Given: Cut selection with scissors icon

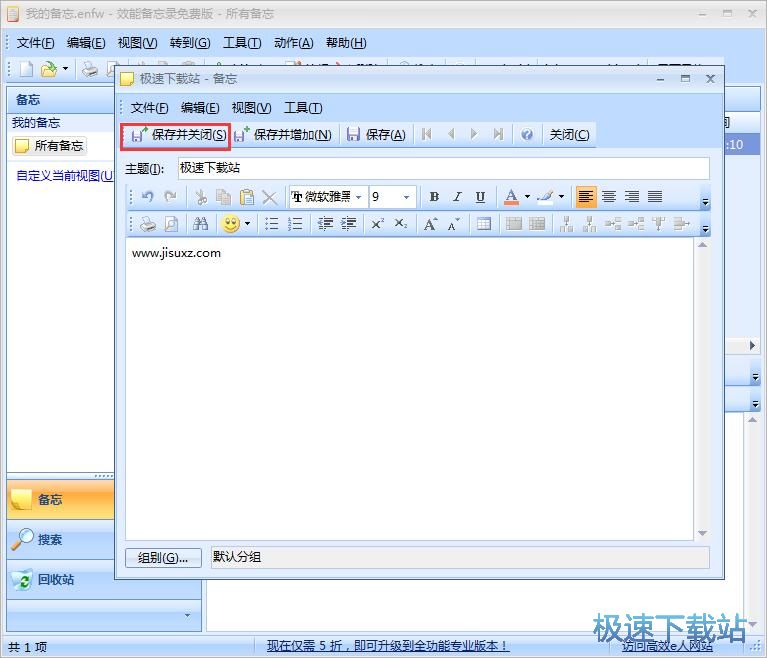Looking at the screenshot, I should pos(201,197).
